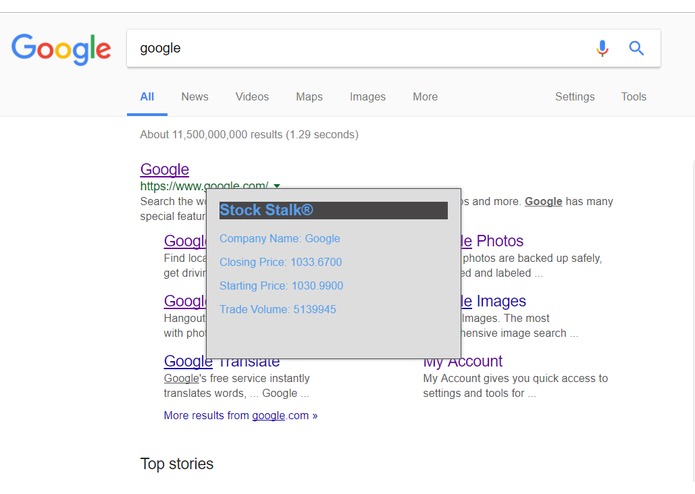This screenshot has width=695, height=494.
Task: Click the Google logo
Action: pyautogui.click(x=61, y=49)
